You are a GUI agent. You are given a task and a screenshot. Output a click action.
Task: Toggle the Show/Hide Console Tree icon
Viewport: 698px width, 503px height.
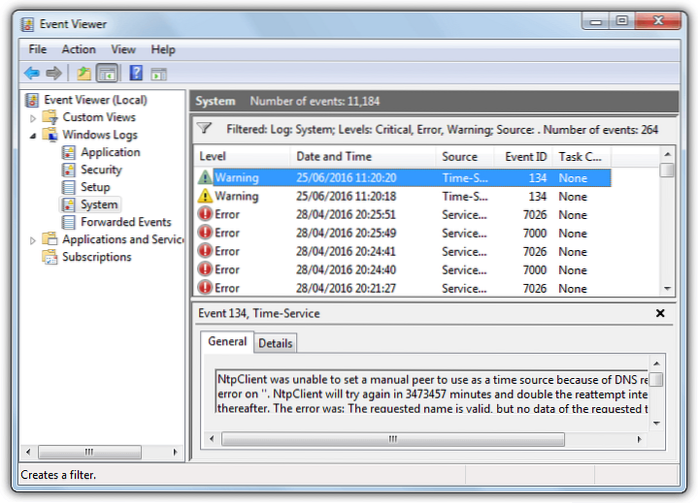(x=107, y=73)
